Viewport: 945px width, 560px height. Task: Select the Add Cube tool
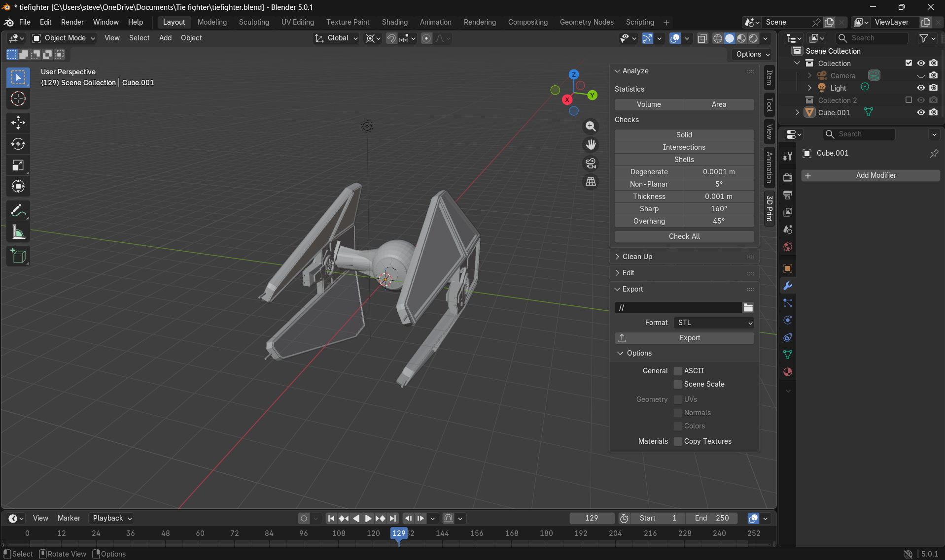point(18,256)
